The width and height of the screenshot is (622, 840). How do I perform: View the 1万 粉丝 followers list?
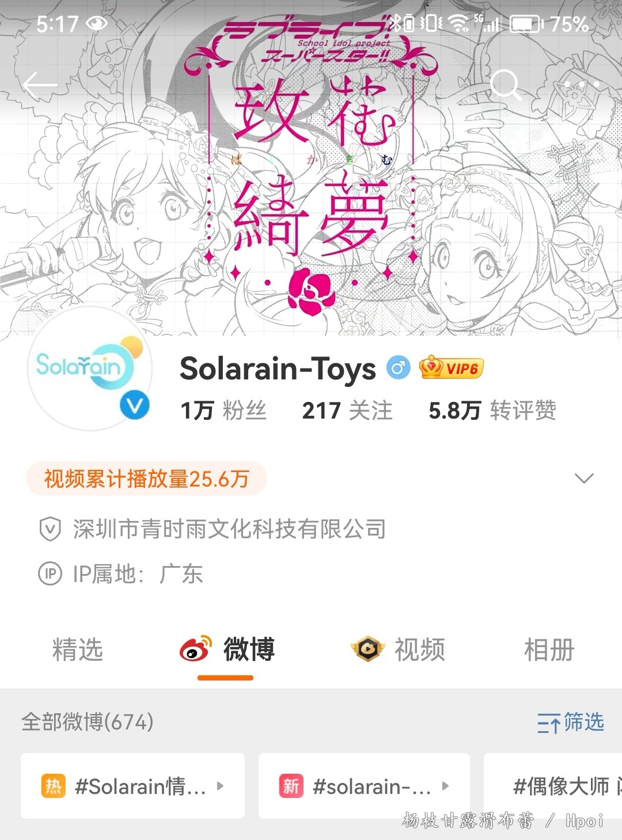coord(223,411)
